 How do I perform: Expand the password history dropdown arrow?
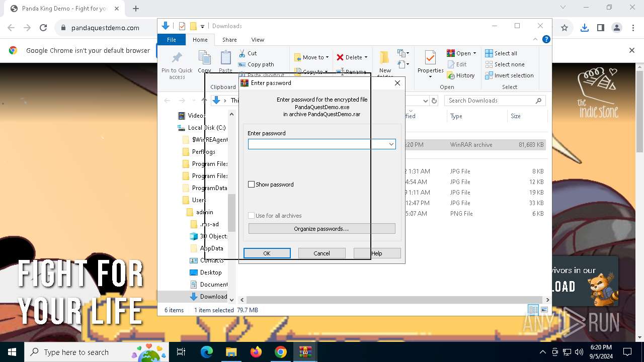(x=391, y=144)
